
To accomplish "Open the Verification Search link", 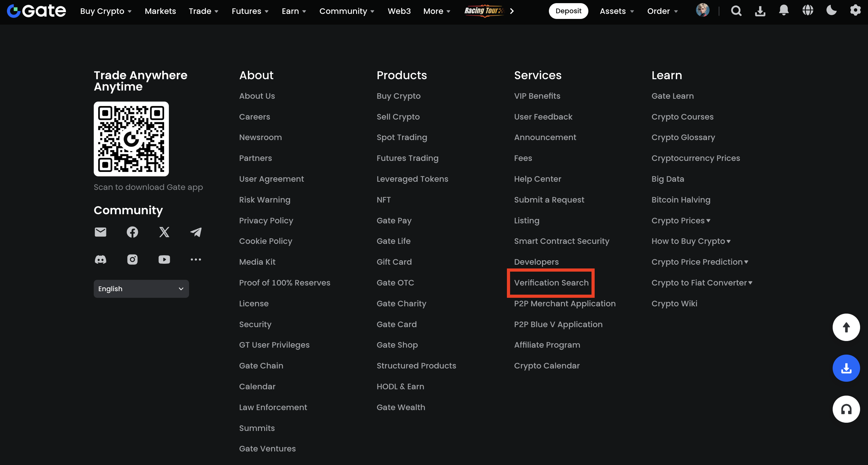I will 551,283.
